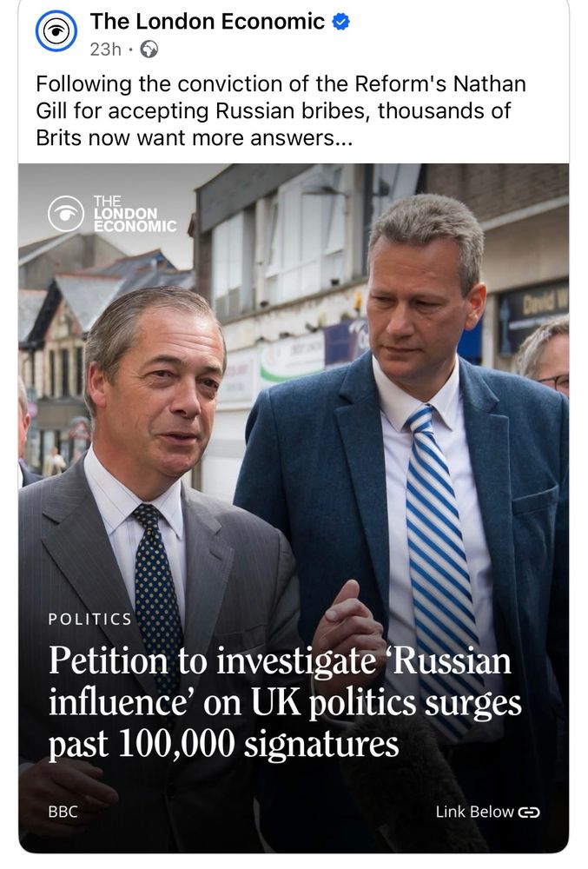Image resolution: width=588 pixels, height=869 pixels.
Task: Click the POLITICS category label
Action: 89,619
